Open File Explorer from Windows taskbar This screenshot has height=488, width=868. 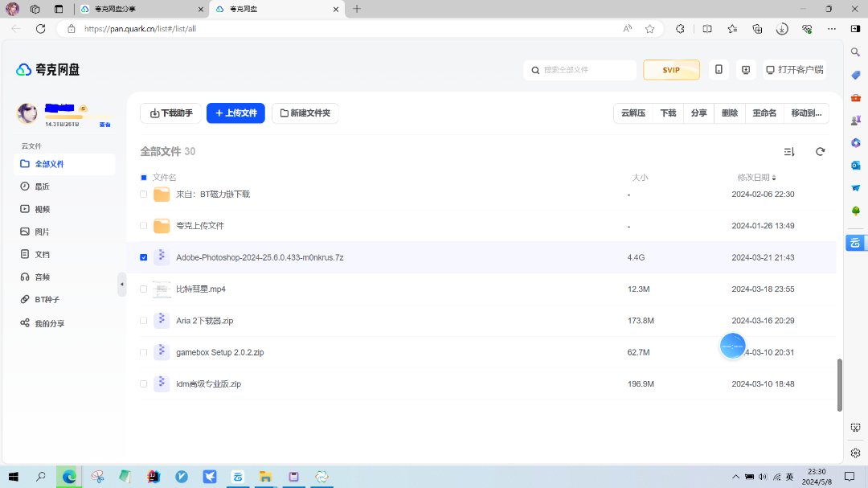(x=265, y=477)
